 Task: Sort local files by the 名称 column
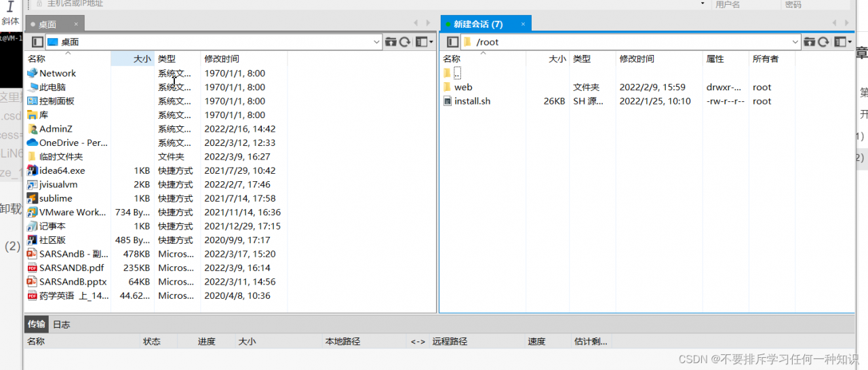coord(68,59)
